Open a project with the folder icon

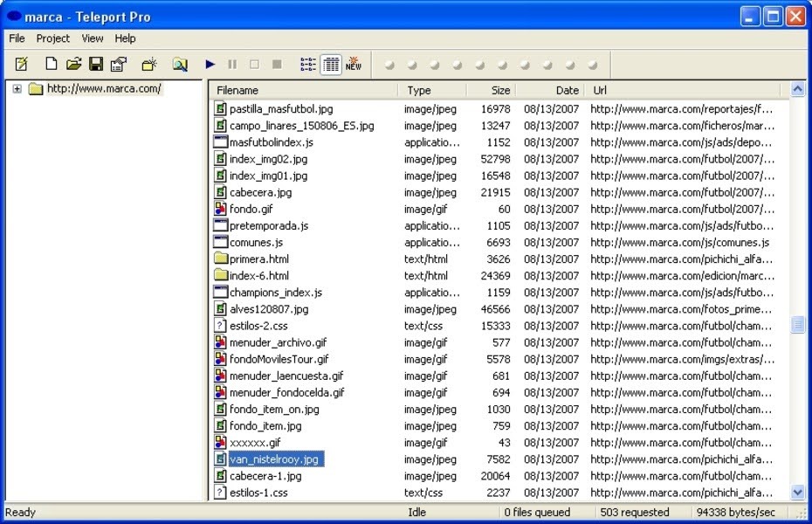[x=74, y=64]
